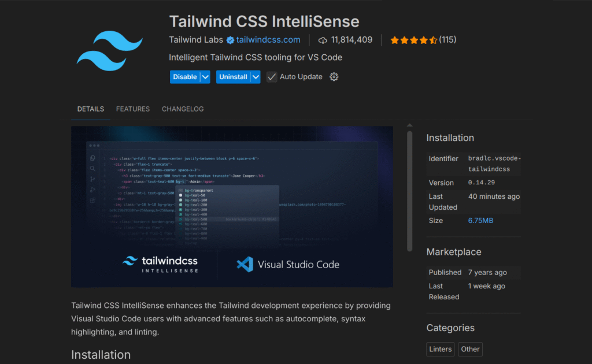The image size is (592, 364).
Task: Click the Disable button
Action: click(x=184, y=77)
